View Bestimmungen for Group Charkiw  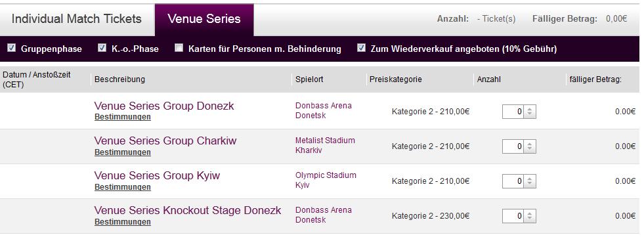click(x=122, y=152)
